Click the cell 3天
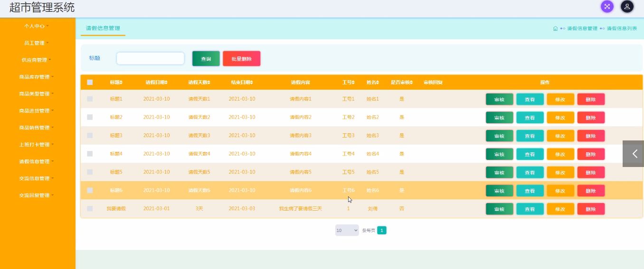644x269 pixels. (x=199, y=209)
